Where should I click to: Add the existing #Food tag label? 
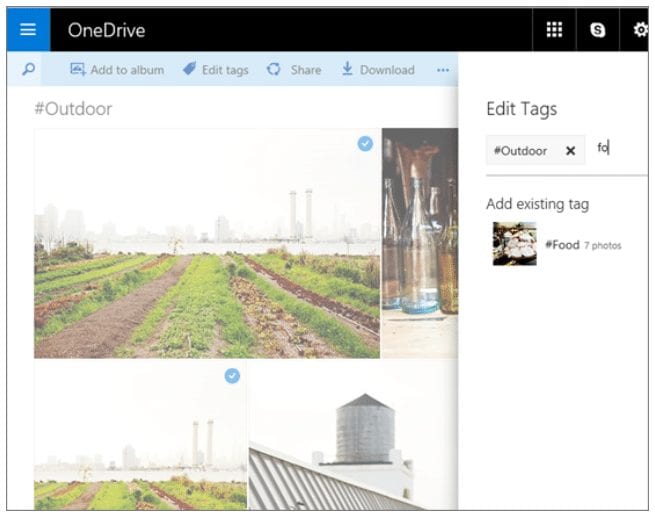[x=563, y=245]
